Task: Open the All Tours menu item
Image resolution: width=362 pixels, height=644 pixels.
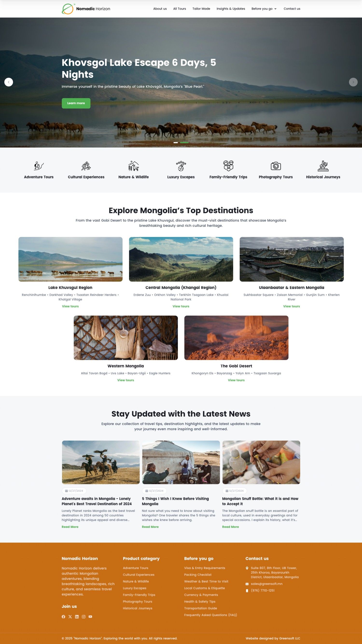Action: click(180, 9)
